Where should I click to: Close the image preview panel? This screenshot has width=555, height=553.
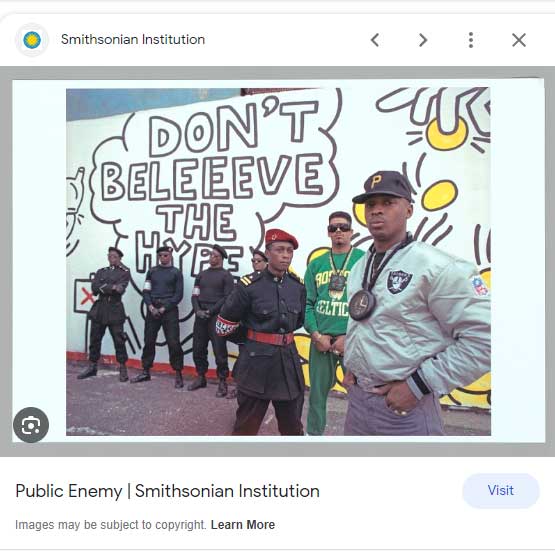click(519, 40)
